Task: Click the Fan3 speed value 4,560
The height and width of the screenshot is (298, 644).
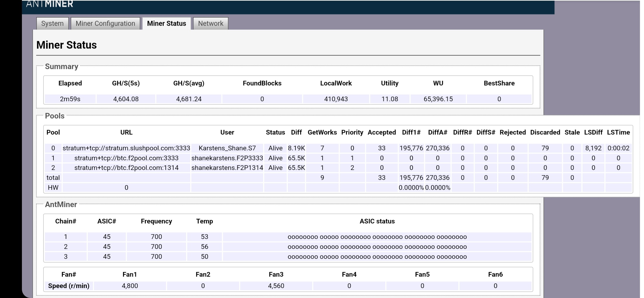Action: click(x=276, y=286)
